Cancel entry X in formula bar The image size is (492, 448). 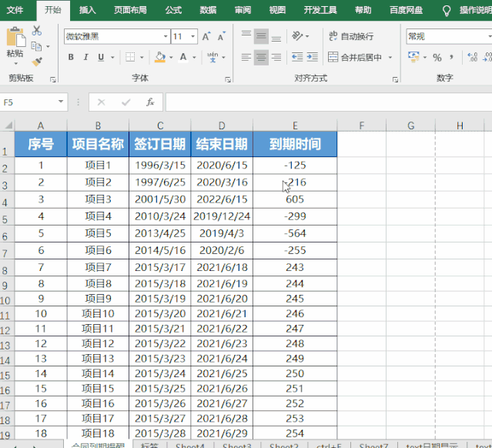pyautogui.click(x=101, y=102)
